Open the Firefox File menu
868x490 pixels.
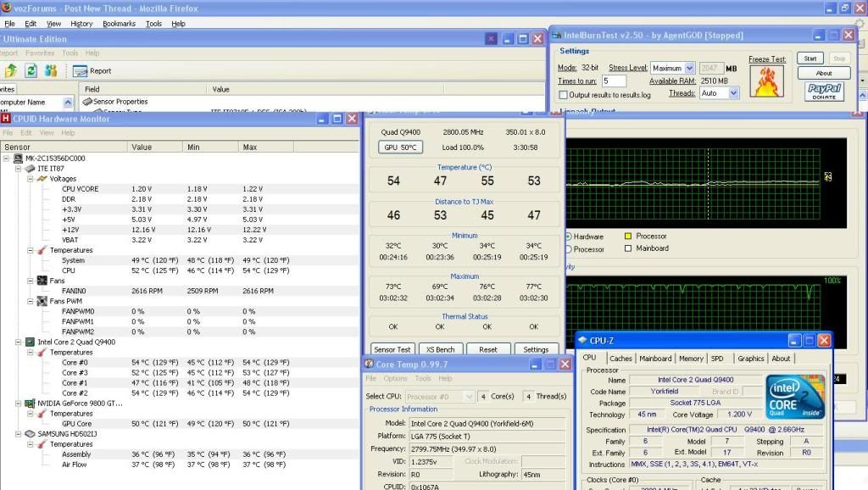click(9, 24)
